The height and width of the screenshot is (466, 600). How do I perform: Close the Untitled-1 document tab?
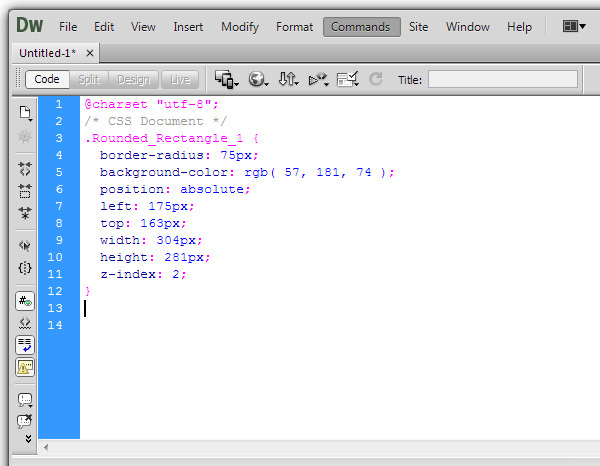pos(88,51)
